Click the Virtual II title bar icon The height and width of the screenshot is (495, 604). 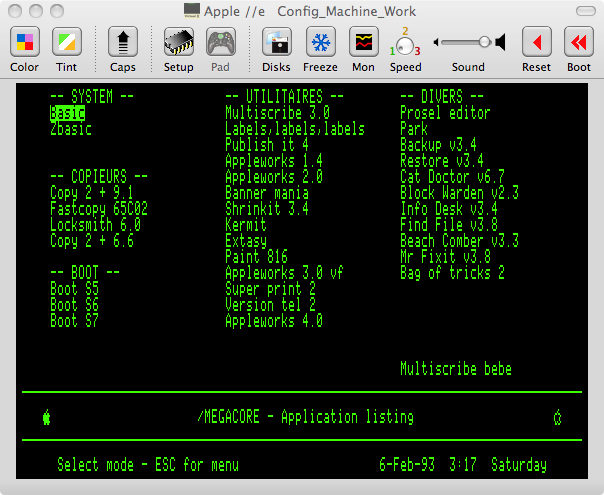point(191,11)
